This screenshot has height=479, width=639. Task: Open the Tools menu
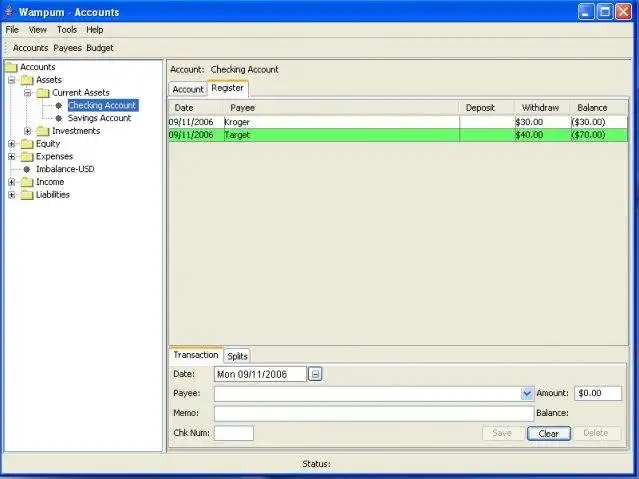(x=67, y=30)
